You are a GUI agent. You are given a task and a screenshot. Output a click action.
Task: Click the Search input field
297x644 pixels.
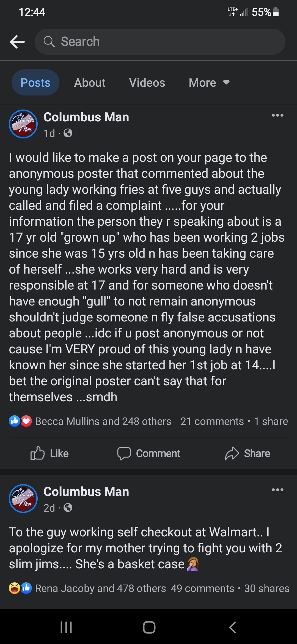pyautogui.click(x=159, y=42)
